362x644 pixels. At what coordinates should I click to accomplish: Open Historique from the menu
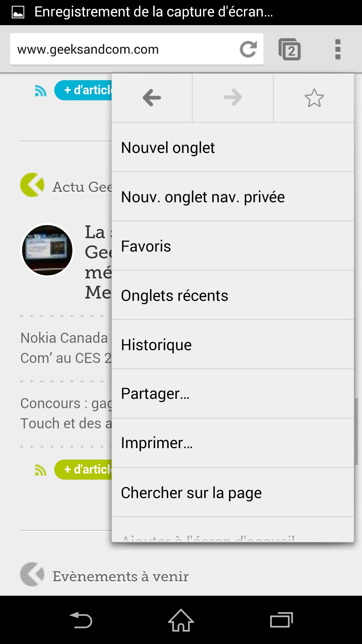[233, 345]
